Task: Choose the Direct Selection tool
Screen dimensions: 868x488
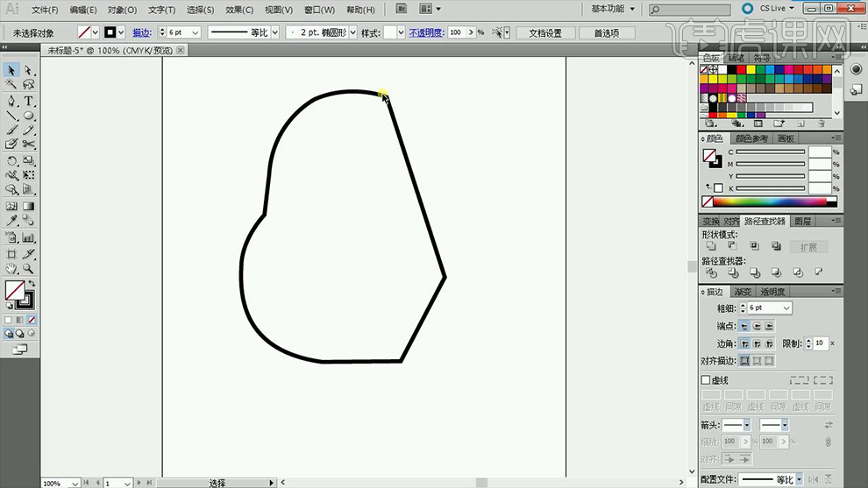Action: coord(29,70)
